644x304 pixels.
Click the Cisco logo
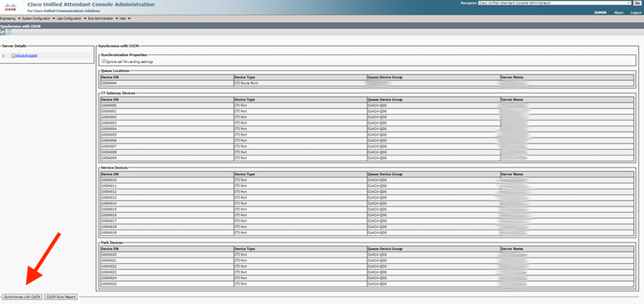pyautogui.click(x=10, y=6)
